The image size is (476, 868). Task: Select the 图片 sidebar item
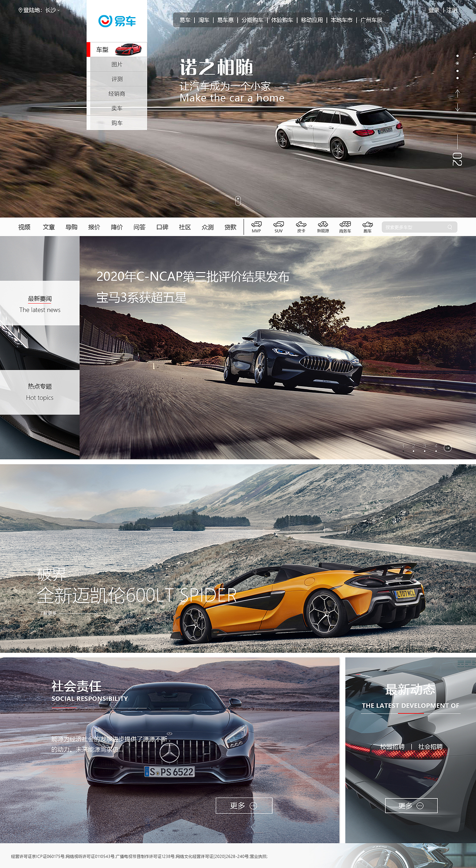(x=117, y=64)
